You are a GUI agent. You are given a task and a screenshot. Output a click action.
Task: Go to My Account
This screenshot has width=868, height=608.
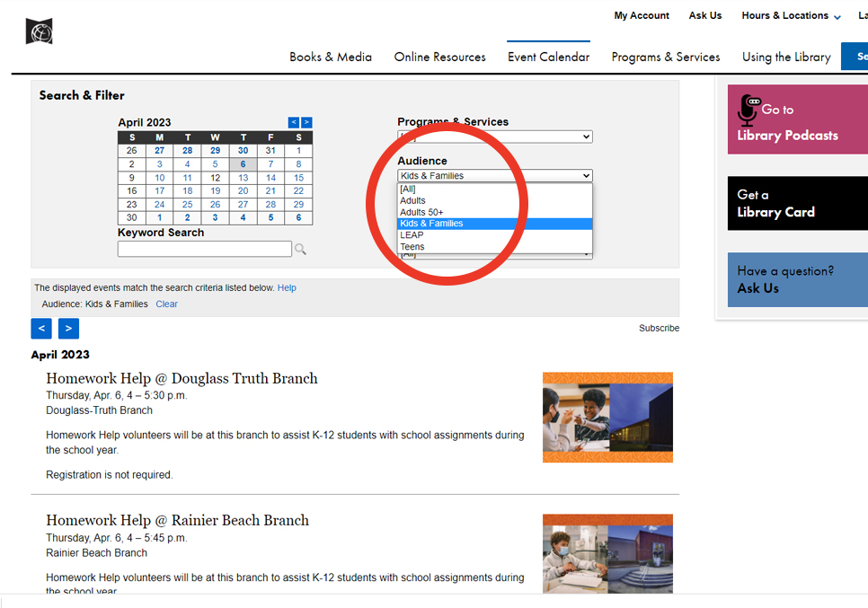tap(642, 15)
